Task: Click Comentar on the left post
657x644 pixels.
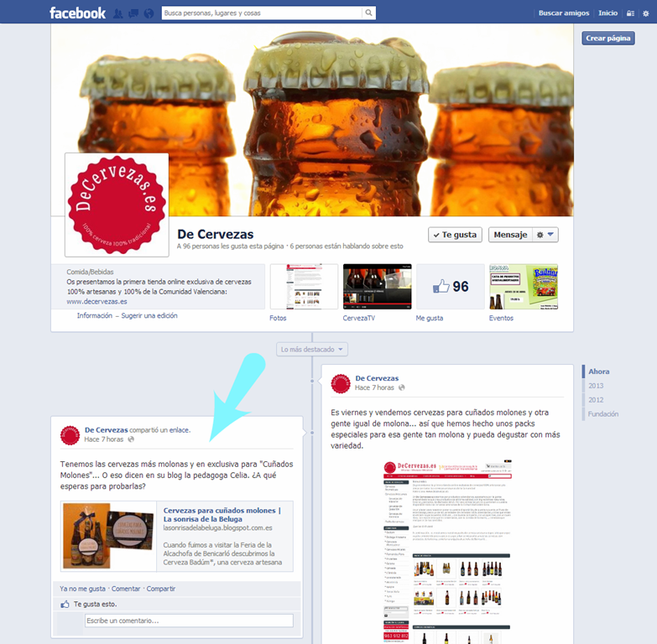Action: (126, 589)
